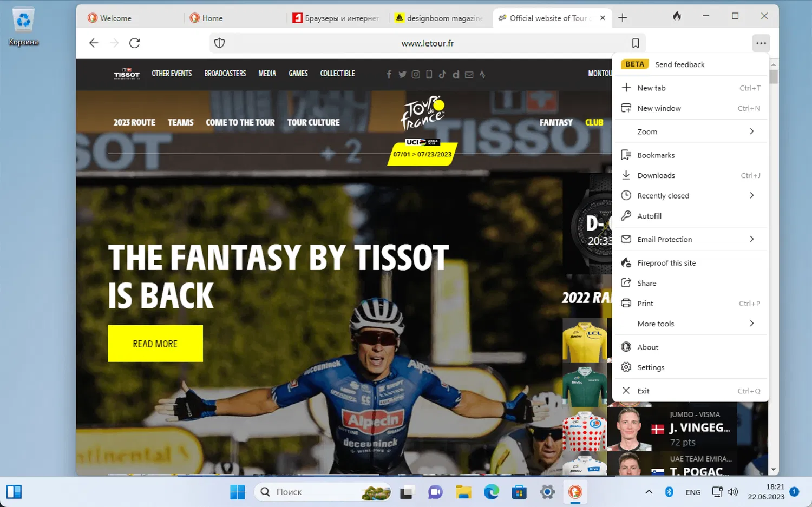This screenshot has height=507, width=812.
Task: Open the 2023 ROUTE navigation link
Action: pos(134,122)
